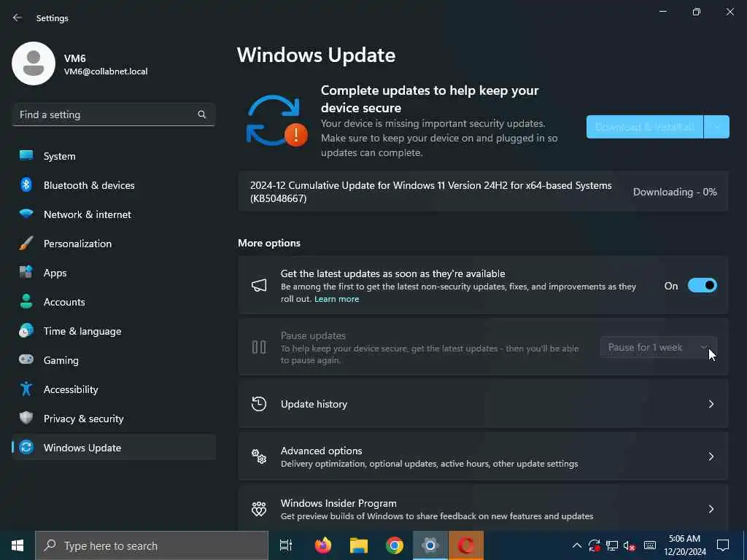Click the System monitor icon in sidebar

click(x=26, y=155)
